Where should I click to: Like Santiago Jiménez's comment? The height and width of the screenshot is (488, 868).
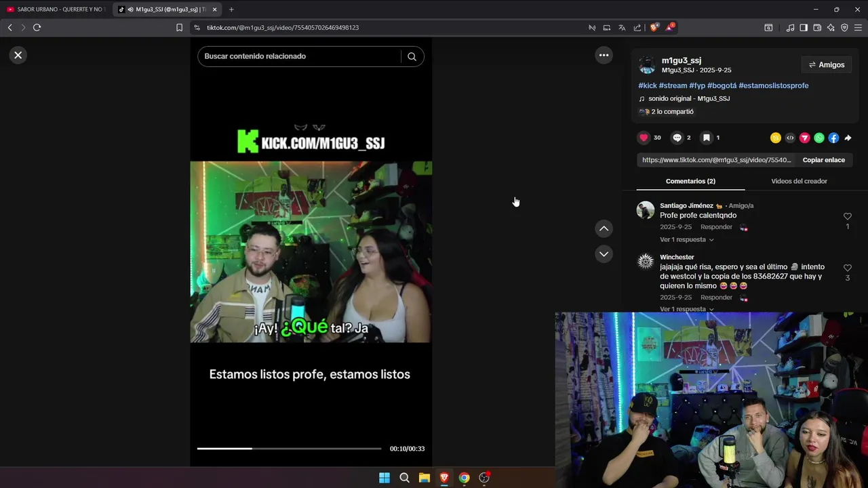tap(847, 216)
